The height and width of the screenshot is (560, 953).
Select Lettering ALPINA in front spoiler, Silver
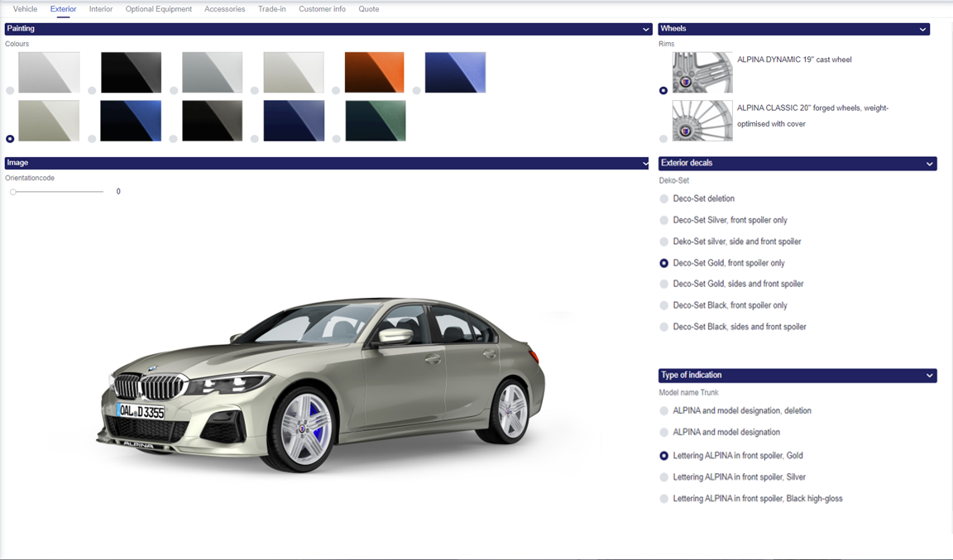pyautogui.click(x=663, y=477)
